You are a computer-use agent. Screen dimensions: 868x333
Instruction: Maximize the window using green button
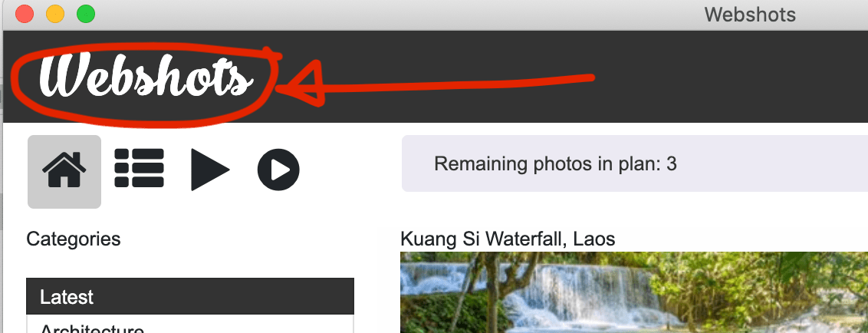tap(86, 14)
